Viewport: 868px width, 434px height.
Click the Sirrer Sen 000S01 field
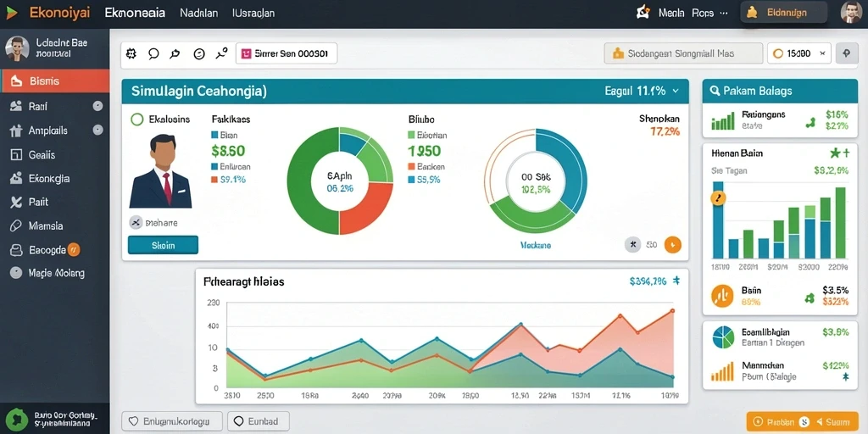pyautogui.click(x=287, y=53)
